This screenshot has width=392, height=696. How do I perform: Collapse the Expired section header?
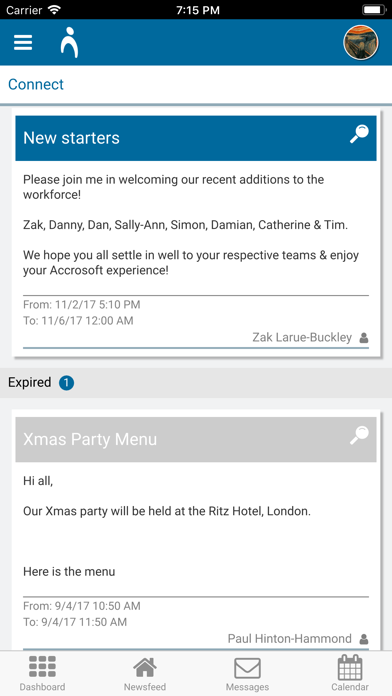[196, 383]
